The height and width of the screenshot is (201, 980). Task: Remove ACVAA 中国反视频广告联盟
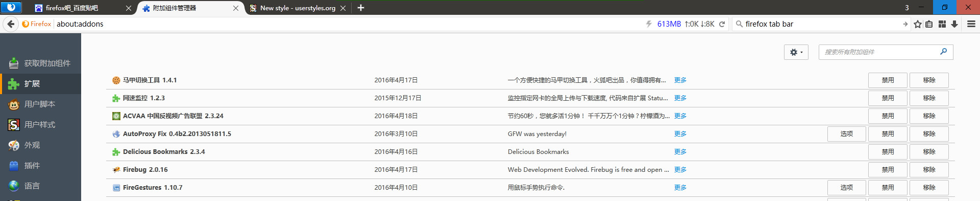point(929,116)
